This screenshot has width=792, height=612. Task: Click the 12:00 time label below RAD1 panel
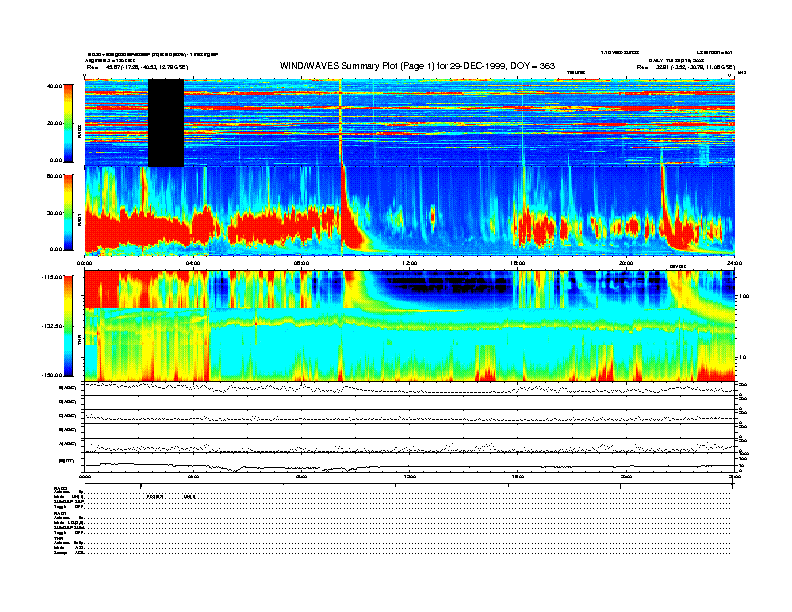point(410,264)
